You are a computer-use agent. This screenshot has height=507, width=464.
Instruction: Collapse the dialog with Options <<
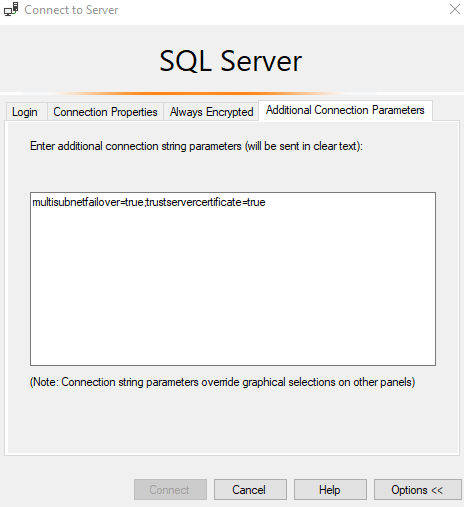417,490
